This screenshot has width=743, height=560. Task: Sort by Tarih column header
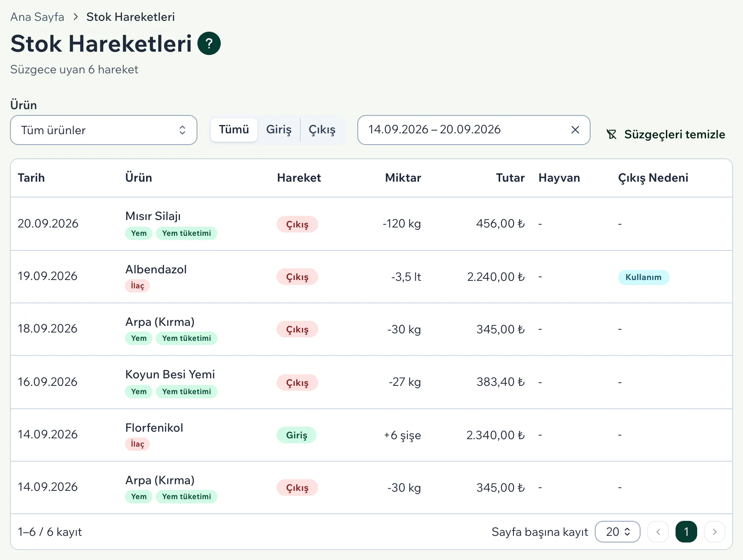coord(31,178)
